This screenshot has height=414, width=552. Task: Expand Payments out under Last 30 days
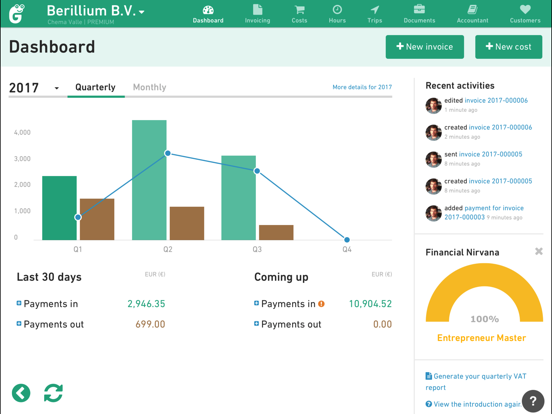pyautogui.click(x=19, y=324)
